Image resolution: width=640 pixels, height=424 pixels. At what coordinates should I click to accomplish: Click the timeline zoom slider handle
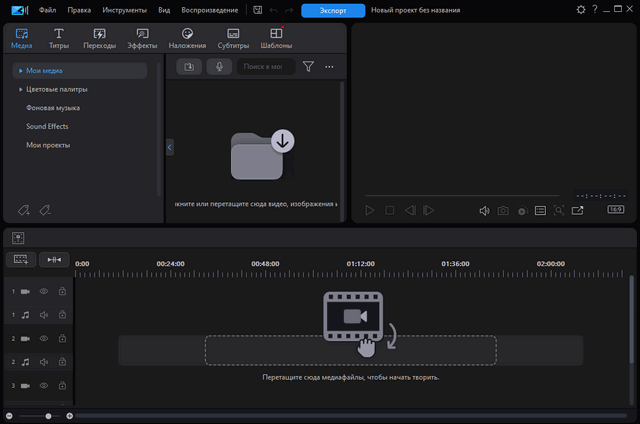tap(46, 415)
